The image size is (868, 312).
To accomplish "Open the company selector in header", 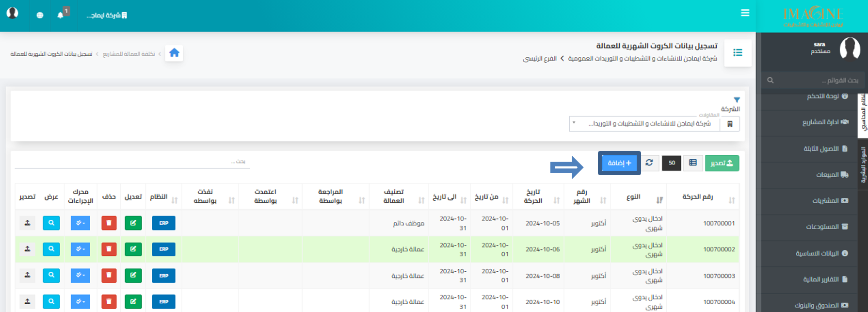I will coord(107,16).
